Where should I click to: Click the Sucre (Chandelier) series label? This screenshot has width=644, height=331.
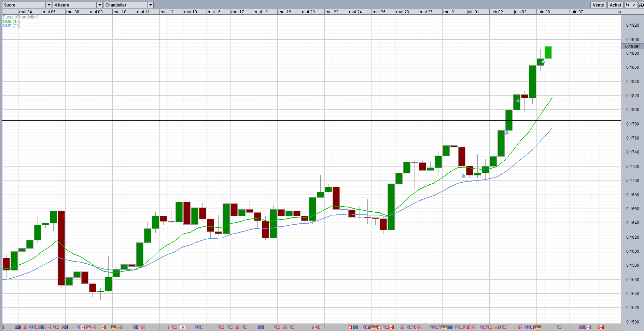[x=20, y=17]
